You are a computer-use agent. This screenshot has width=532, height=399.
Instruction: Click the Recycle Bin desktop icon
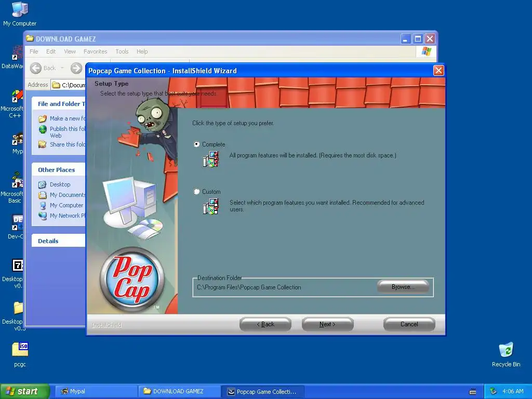[506, 350]
